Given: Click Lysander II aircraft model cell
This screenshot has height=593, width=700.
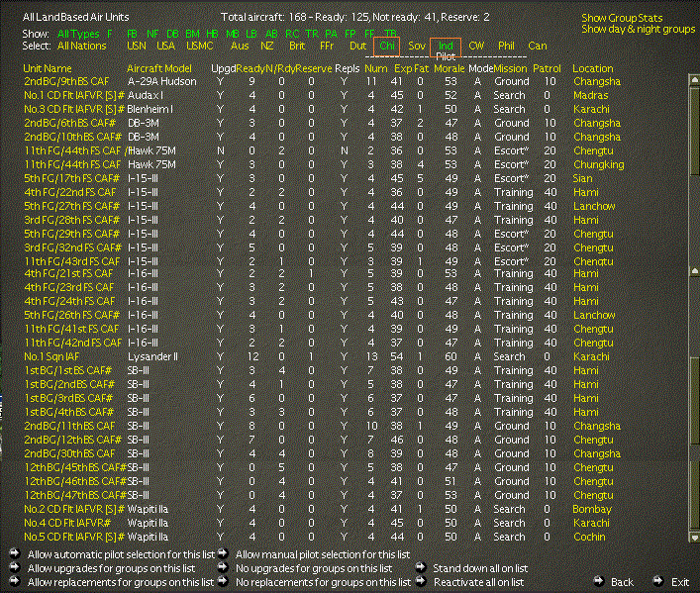Looking at the screenshot, I should pyautogui.click(x=152, y=356).
